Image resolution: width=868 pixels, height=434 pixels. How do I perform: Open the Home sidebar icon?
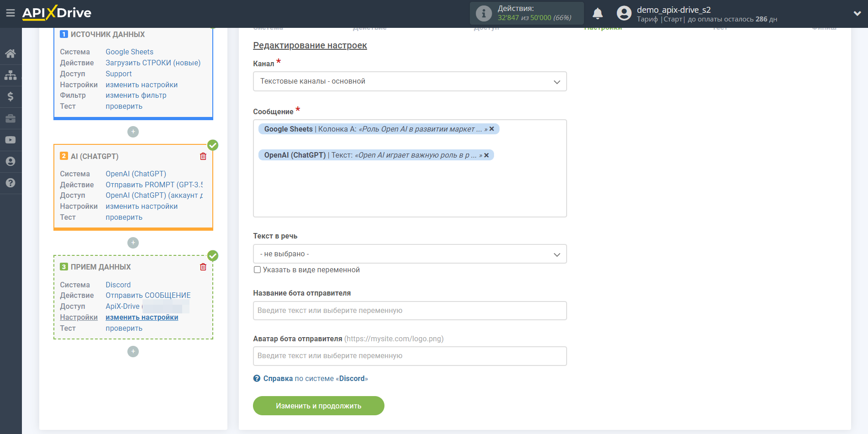[x=11, y=53]
